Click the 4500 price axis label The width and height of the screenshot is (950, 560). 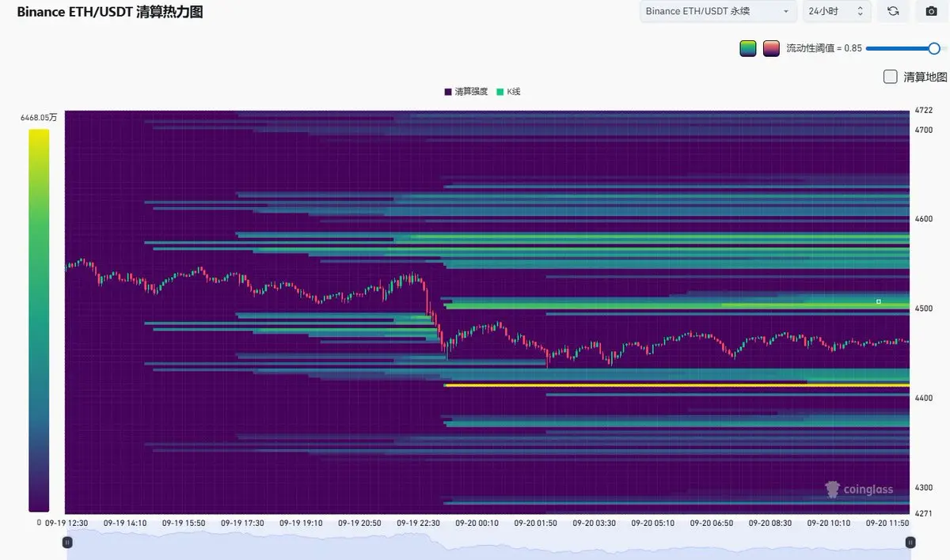[924, 308]
